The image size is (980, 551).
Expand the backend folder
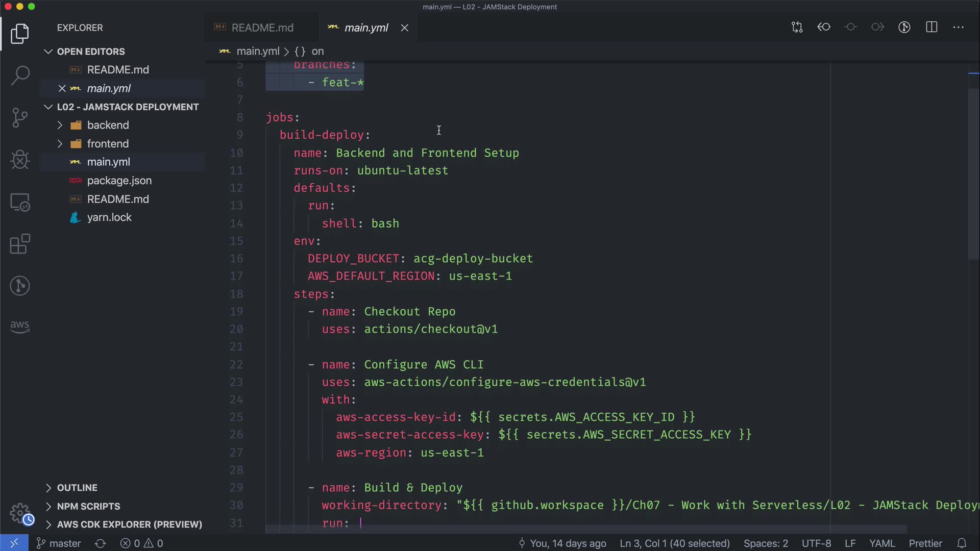tap(108, 125)
